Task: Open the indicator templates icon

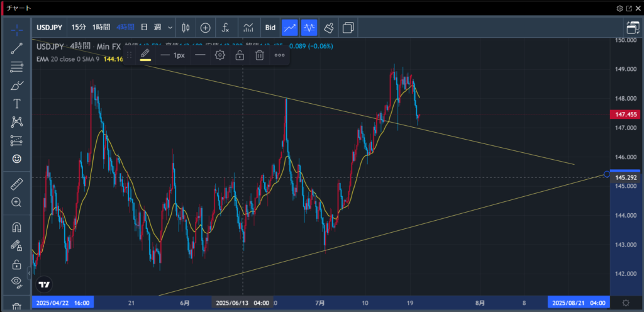Action: coord(248,28)
